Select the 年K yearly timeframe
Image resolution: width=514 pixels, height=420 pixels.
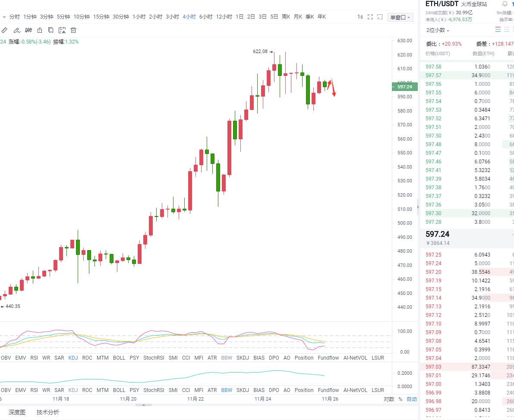pyautogui.click(x=322, y=17)
